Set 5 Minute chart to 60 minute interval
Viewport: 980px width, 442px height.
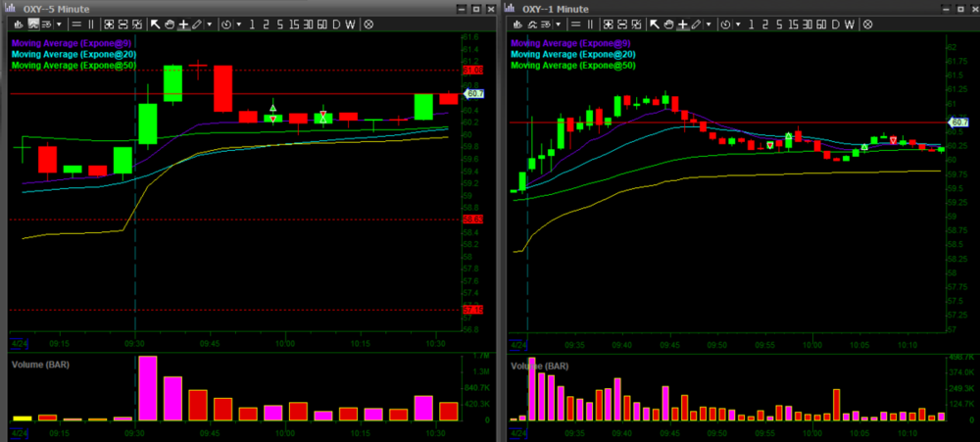click(x=319, y=23)
